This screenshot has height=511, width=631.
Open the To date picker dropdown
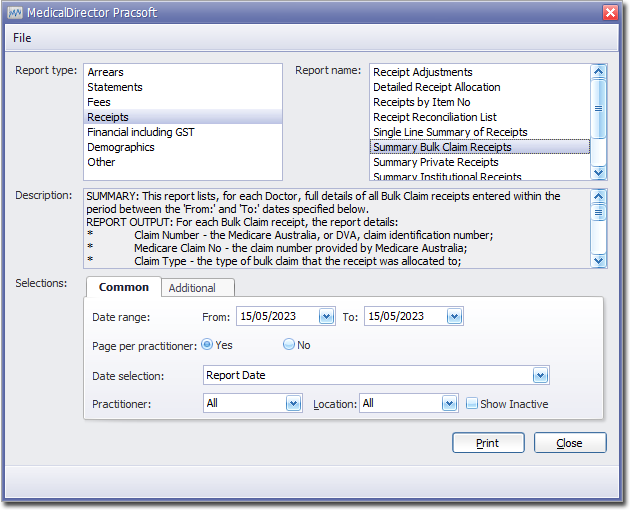[x=454, y=316]
